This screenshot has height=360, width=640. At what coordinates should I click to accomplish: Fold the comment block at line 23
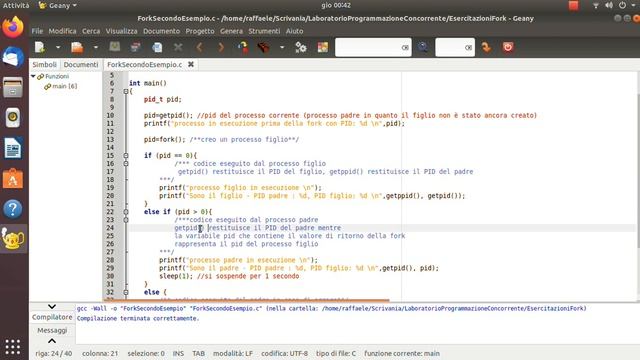[x=126, y=220]
